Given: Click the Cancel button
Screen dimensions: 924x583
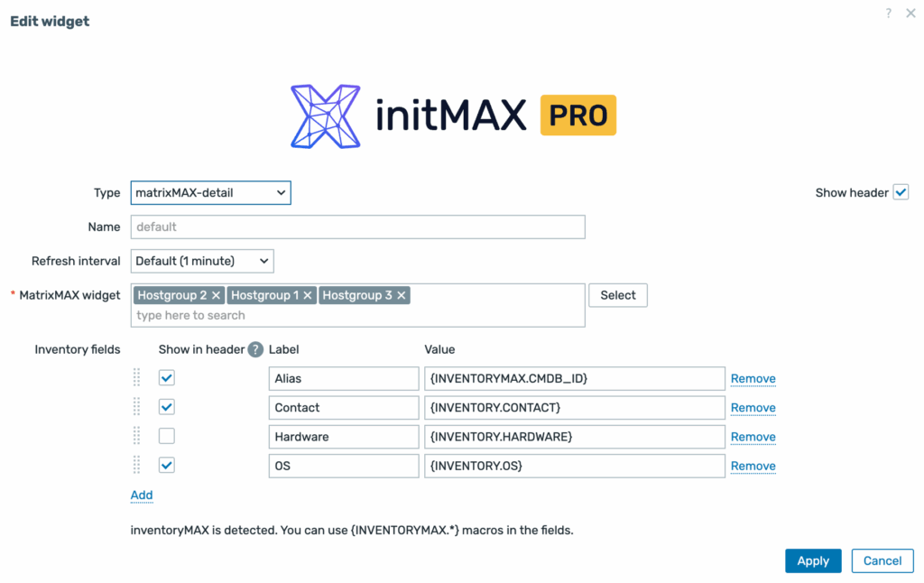Looking at the screenshot, I should (882, 560).
